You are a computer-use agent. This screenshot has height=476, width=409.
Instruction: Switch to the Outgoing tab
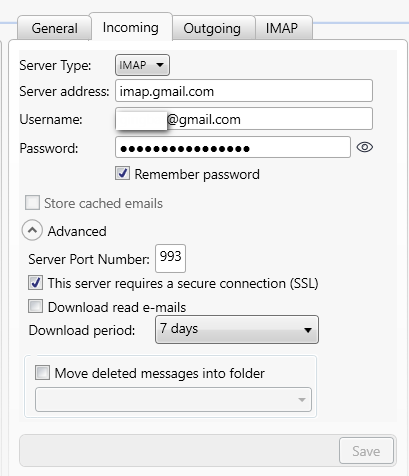point(212,28)
